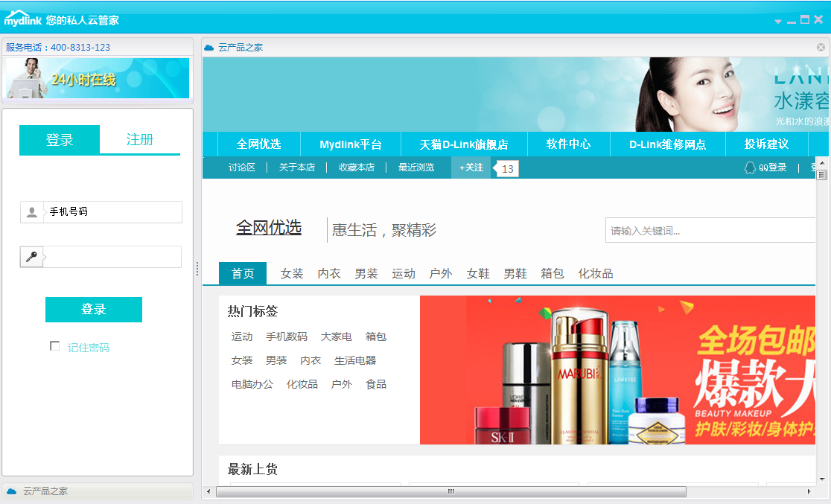
Task: Open 天猫D-Link旗舰店 navigation item
Action: click(464, 144)
